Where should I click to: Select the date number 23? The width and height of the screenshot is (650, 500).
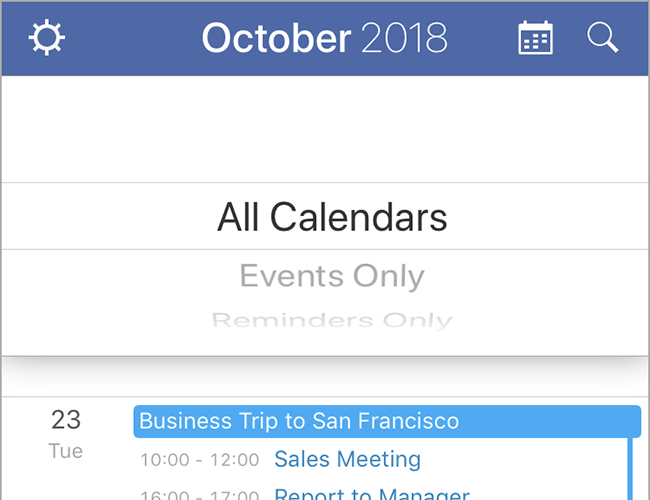pyautogui.click(x=66, y=420)
